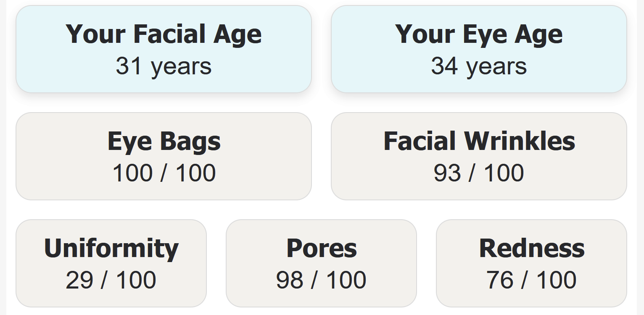Open the Eye Bags score card
This screenshot has height=315, width=644.
164,156
